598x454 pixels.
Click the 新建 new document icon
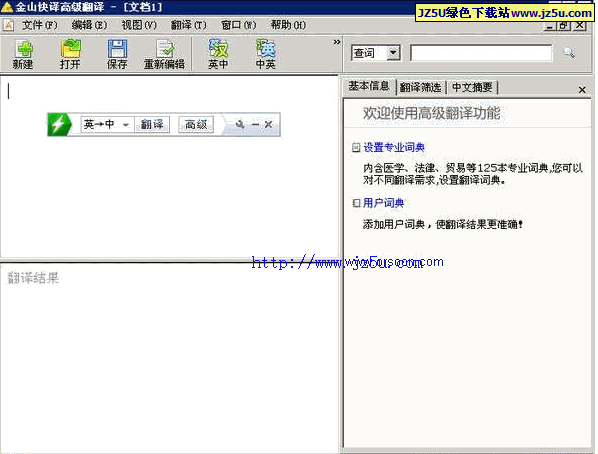23,54
